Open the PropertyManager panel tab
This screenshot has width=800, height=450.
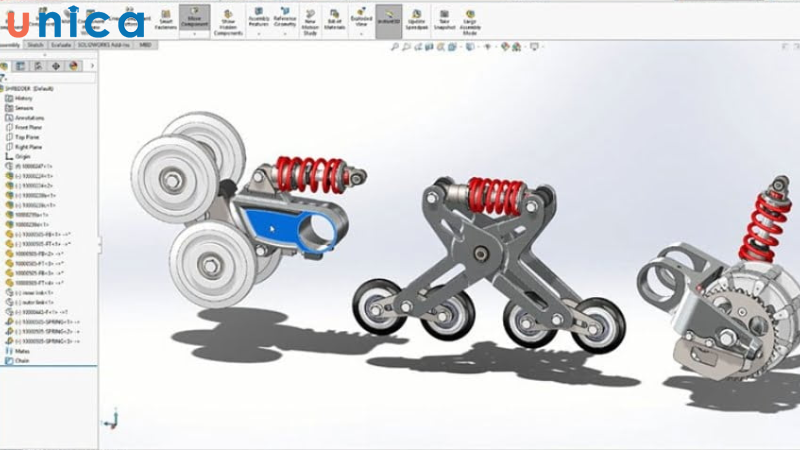tap(20, 66)
